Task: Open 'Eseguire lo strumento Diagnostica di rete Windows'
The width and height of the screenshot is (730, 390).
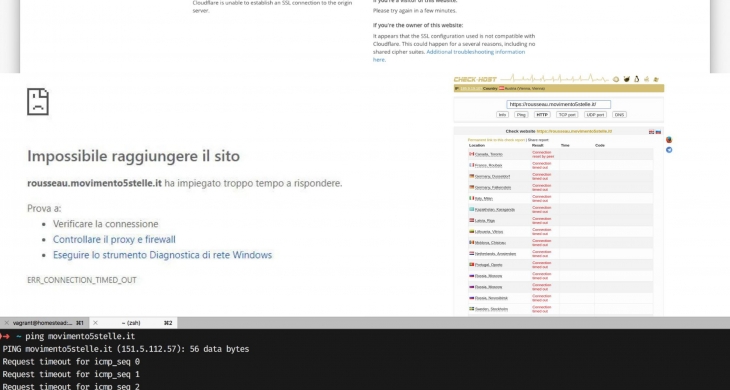Action: [x=162, y=255]
